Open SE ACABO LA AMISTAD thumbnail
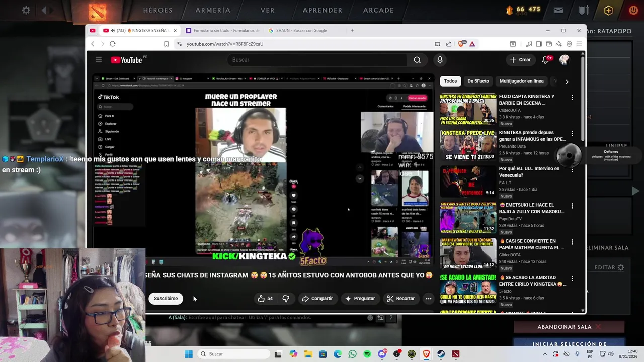This screenshot has width=644, height=362. tap(468, 290)
